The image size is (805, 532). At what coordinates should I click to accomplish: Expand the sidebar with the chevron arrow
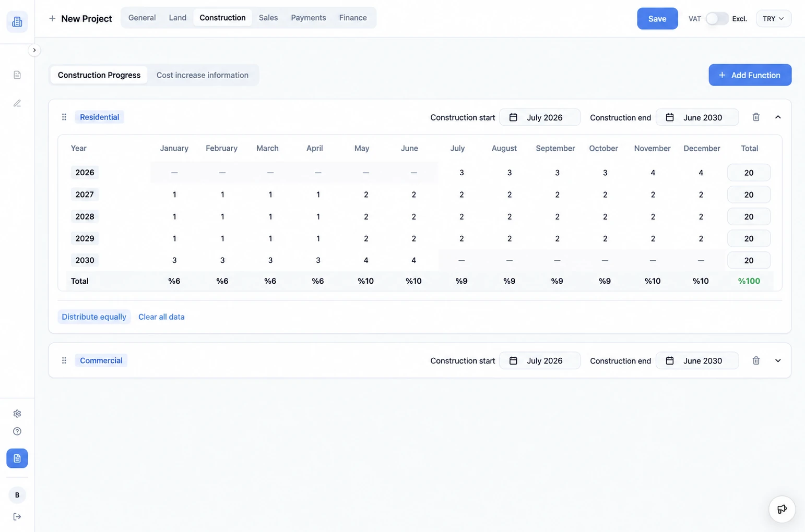tap(34, 50)
